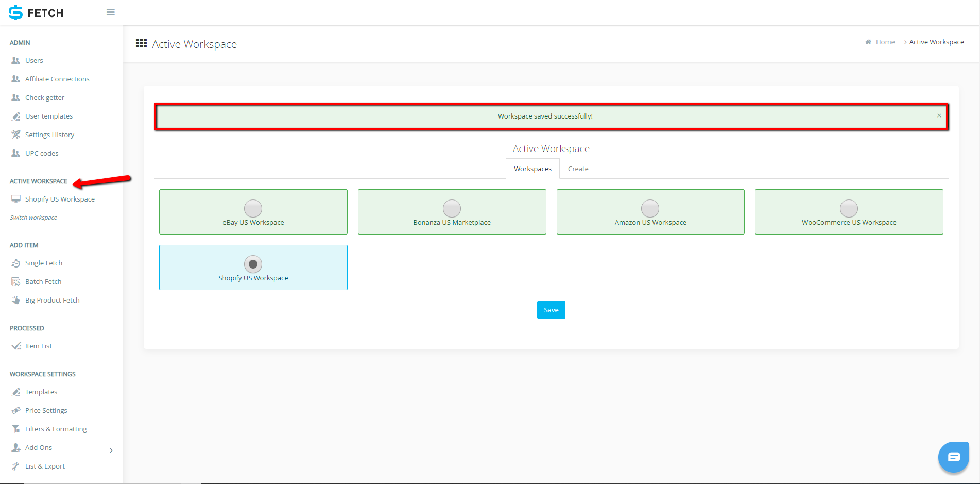Select the eBay US Workspace radio button
The height and width of the screenshot is (484, 980).
coord(253,208)
